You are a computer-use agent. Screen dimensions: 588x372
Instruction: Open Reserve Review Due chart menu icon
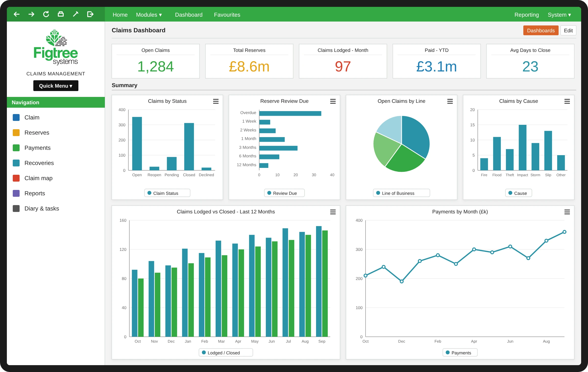[333, 101]
